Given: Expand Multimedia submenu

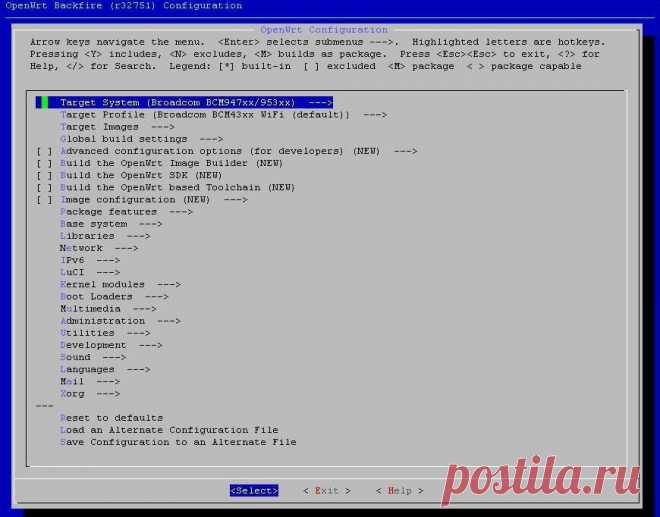Looking at the screenshot, I should (x=108, y=309).
